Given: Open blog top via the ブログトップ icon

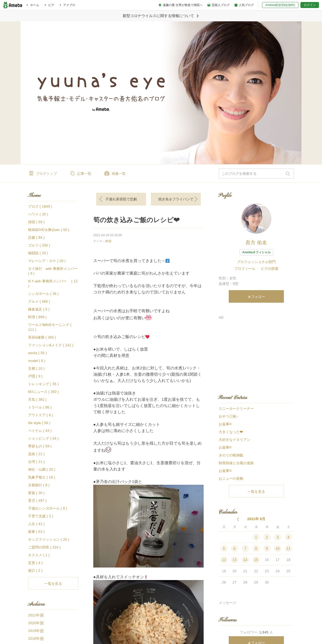Looking at the screenshot, I should (31, 173).
